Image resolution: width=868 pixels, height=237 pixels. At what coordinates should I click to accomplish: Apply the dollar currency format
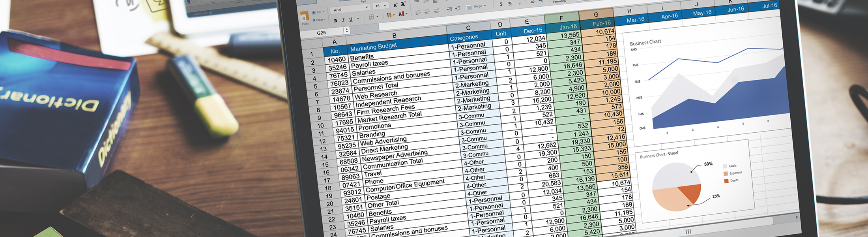501,4
